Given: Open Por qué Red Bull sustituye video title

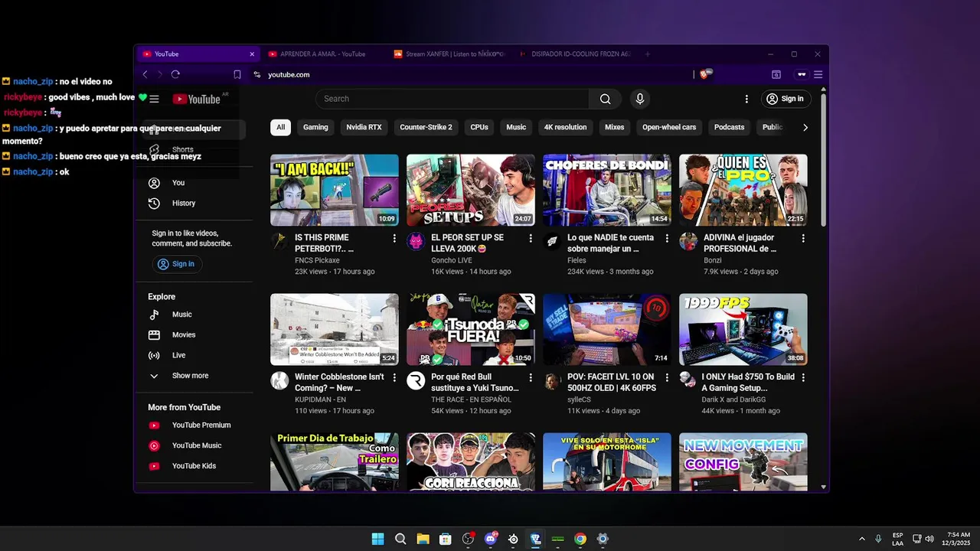Looking at the screenshot, I should pyautogui.click(x=475, y=382).
